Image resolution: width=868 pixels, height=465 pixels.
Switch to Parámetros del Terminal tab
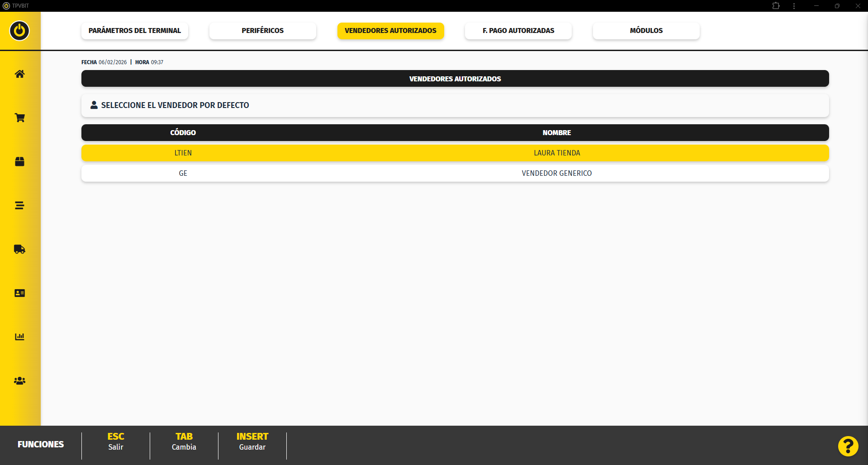[135, 31]
